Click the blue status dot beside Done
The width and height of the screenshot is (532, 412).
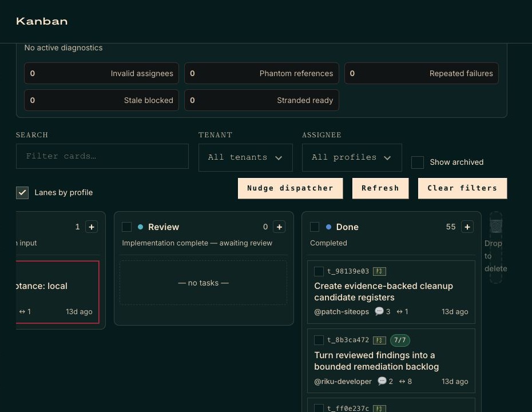click(x=328, y=227)
